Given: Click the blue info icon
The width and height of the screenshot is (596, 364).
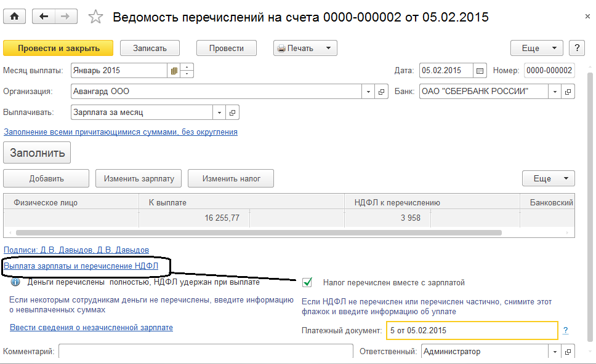Looking at the screenshot, I should 15,282.
